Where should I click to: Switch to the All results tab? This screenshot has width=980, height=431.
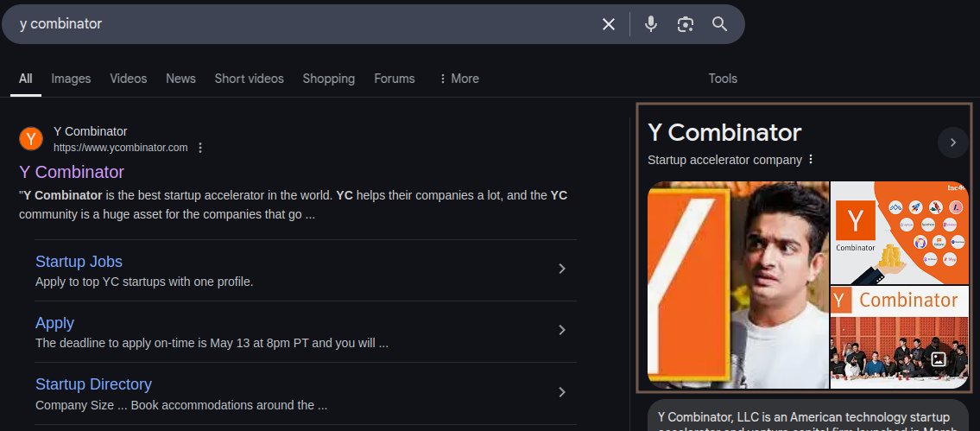(26, 79)
